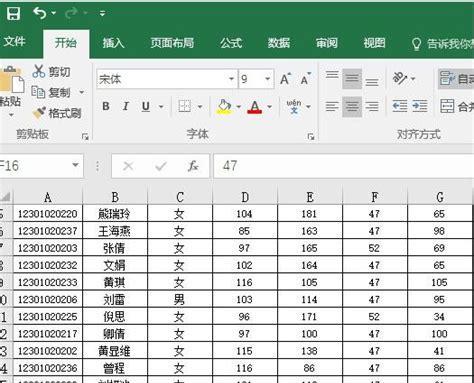Viewport: 474px width, 383px height.
Task: Apply red font color A
Action: [x=255, y=107]
